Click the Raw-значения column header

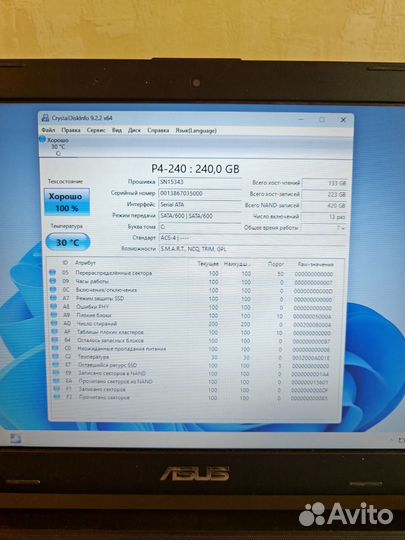pos(315,264)
